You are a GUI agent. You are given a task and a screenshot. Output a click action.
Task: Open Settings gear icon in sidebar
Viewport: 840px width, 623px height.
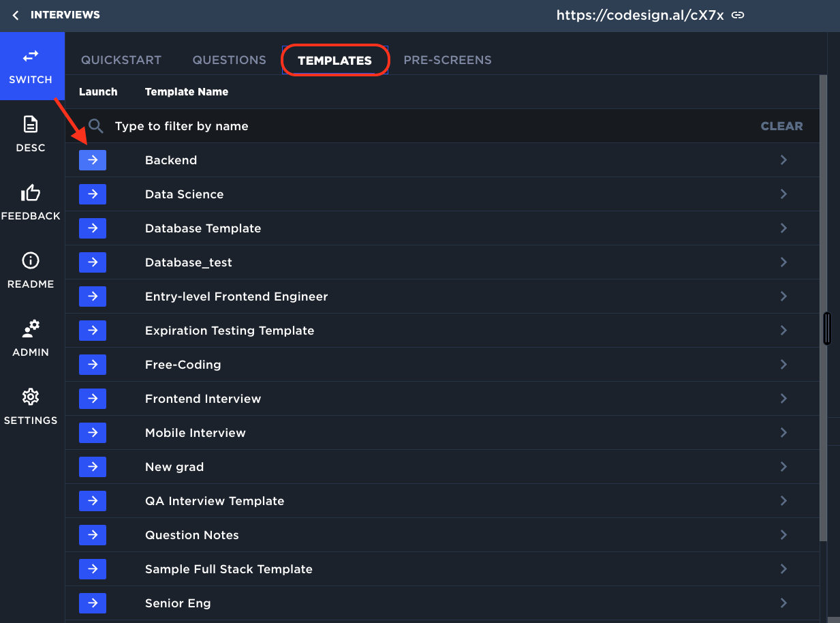coord(31,397)
